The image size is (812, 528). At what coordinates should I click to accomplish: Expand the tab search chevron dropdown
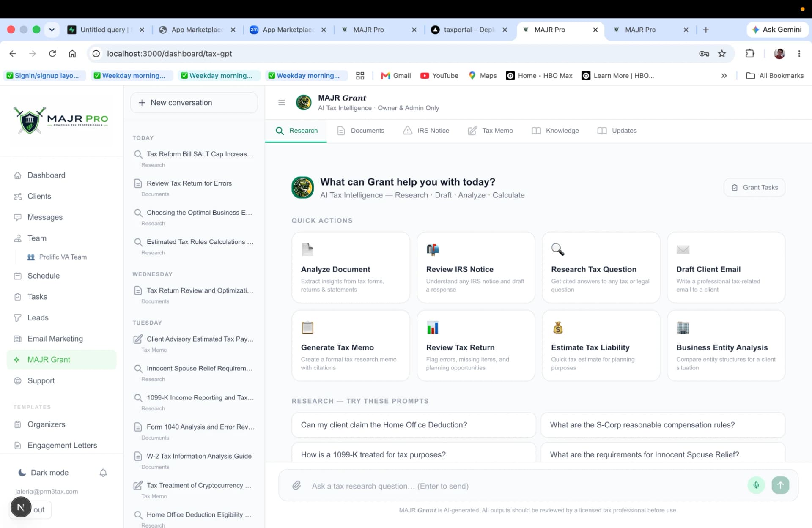52,30
